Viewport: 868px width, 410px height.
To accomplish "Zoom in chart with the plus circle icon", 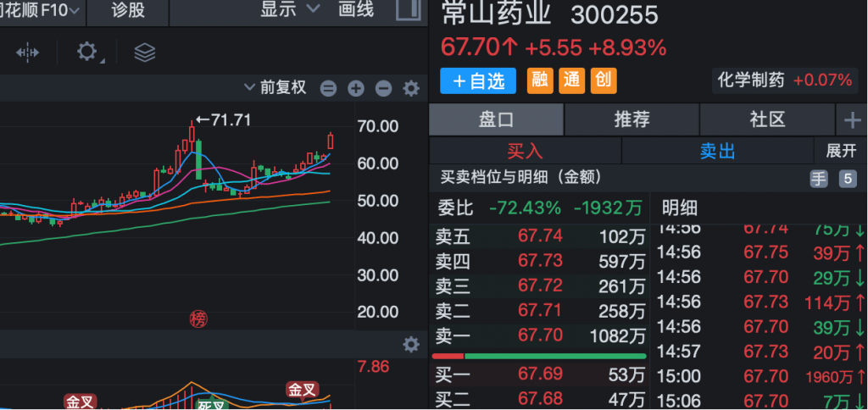I will [x=356, y=88].
